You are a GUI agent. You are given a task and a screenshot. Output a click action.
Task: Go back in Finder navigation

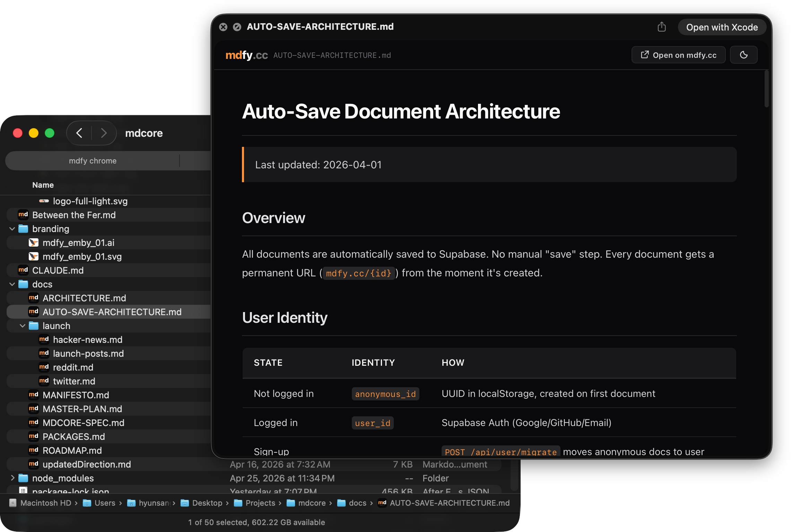click(x=79, y=133)
